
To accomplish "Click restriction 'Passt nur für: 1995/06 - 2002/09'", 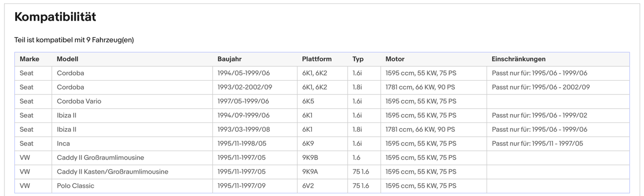I will (x=541, y=87).
